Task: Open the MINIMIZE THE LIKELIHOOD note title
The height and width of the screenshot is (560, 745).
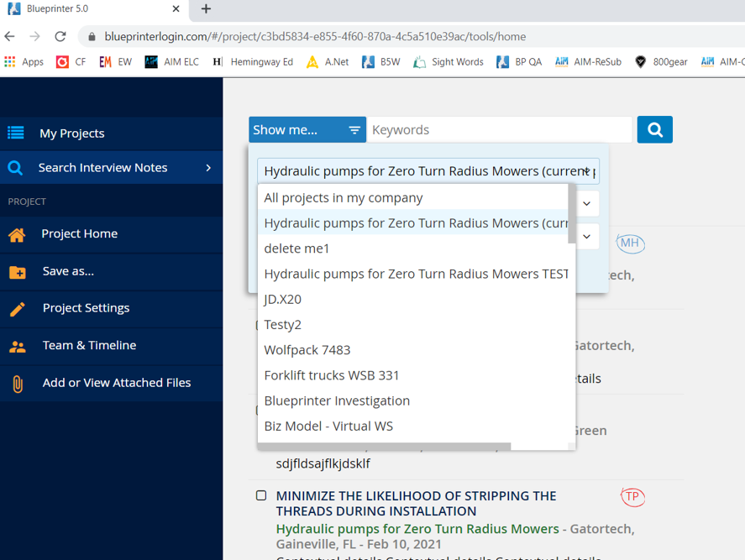Action: (x=417, y=504)
